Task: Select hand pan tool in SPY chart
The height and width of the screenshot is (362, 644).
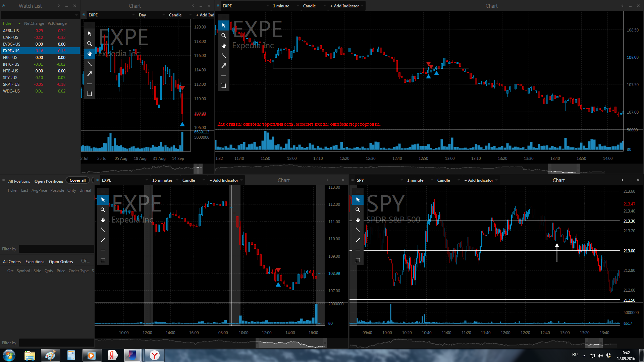Action: coord(358,220)
